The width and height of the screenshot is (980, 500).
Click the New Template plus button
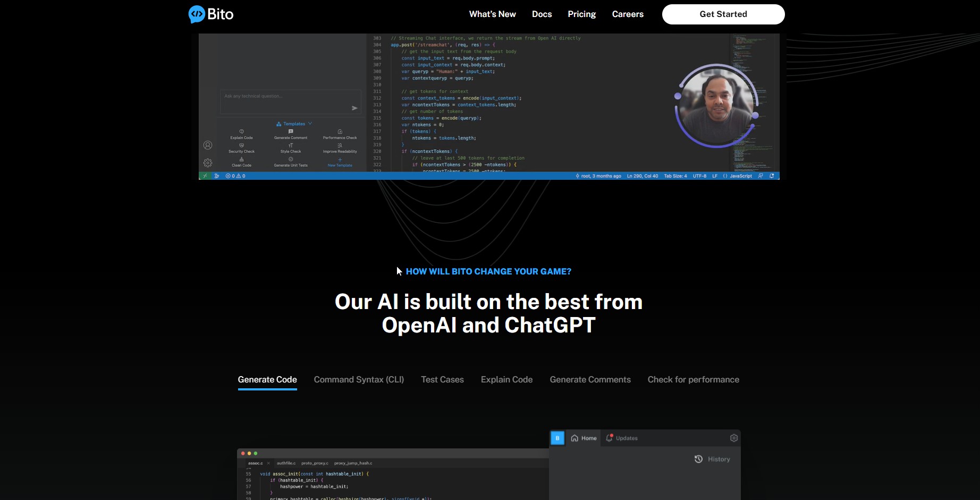point(340,160)
